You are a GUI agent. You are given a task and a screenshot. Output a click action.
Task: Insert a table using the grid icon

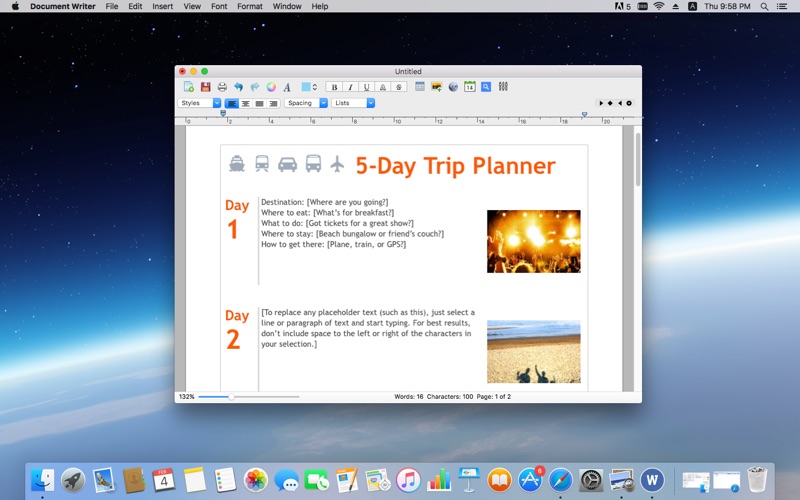click(x=420, y=86)
